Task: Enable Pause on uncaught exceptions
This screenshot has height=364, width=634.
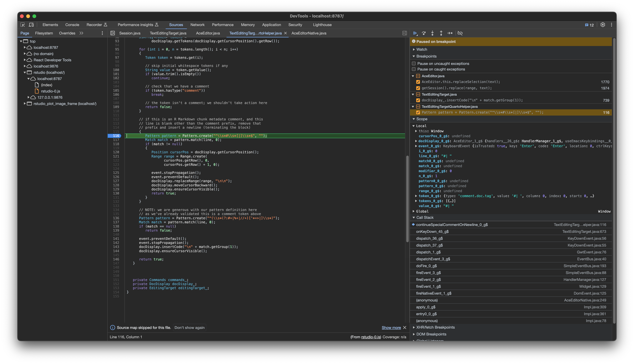Action: coord(414,63)
